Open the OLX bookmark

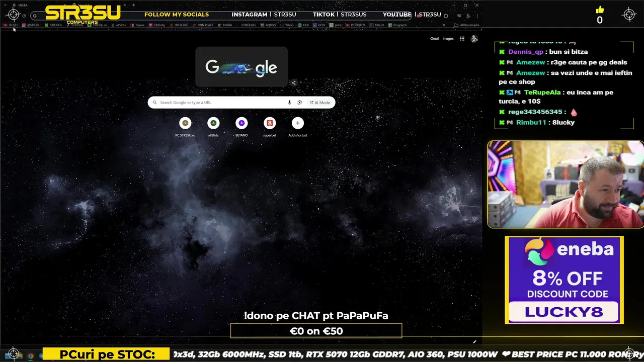(303, 25)
